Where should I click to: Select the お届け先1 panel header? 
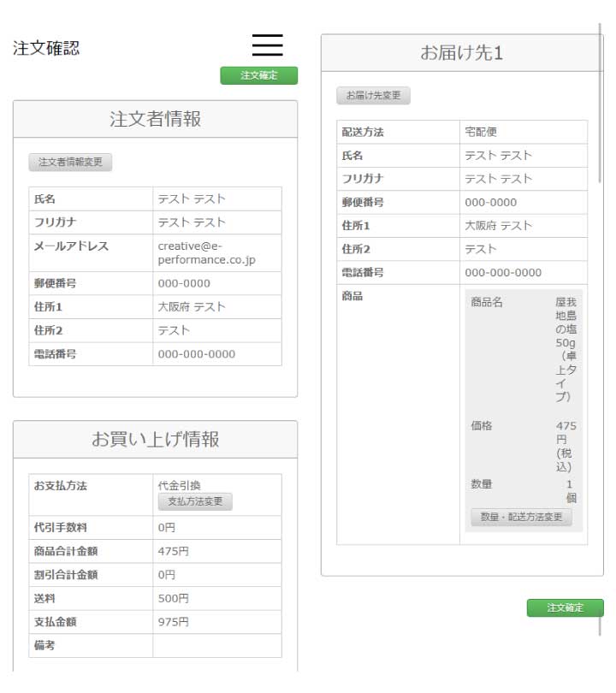(461, 53)
